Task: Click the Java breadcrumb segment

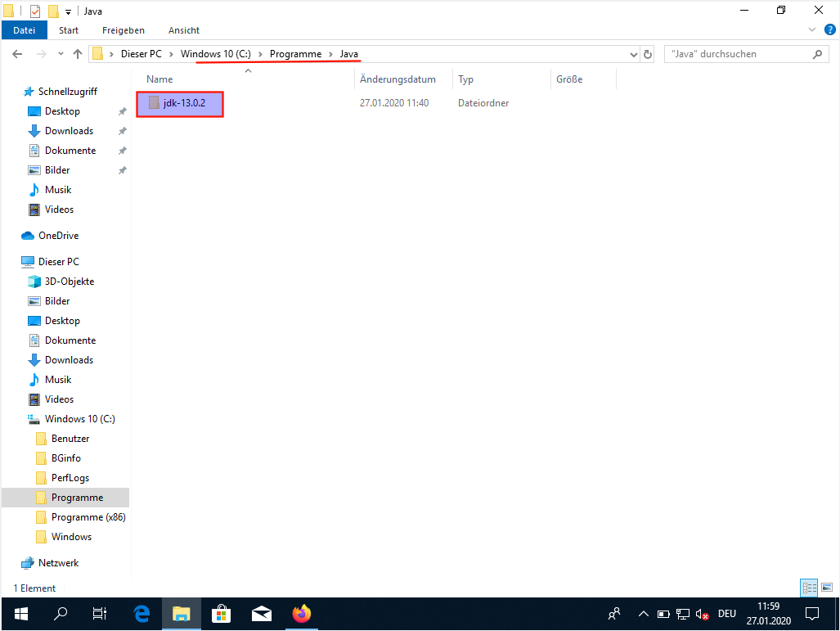Action: [348, 54]
